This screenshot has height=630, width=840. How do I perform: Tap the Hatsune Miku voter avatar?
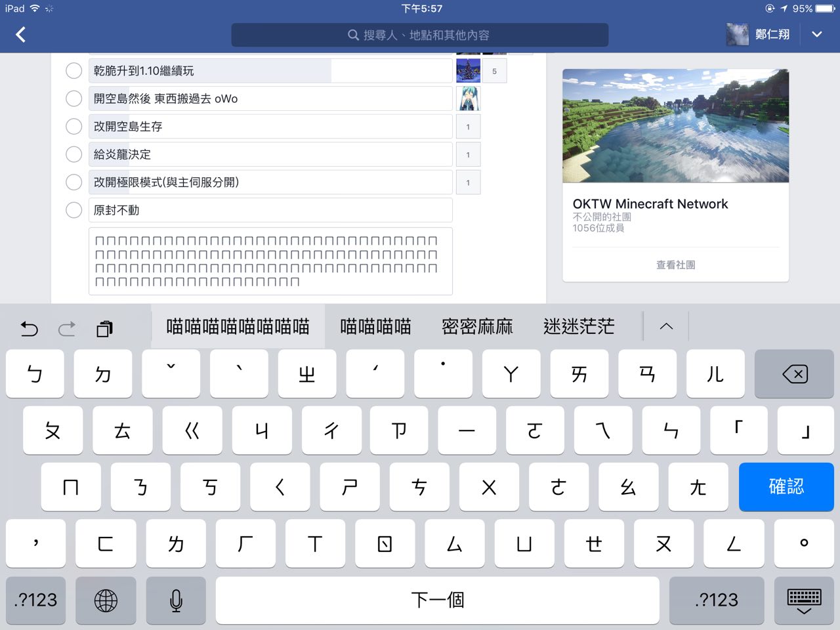click(x=468, y=98)
